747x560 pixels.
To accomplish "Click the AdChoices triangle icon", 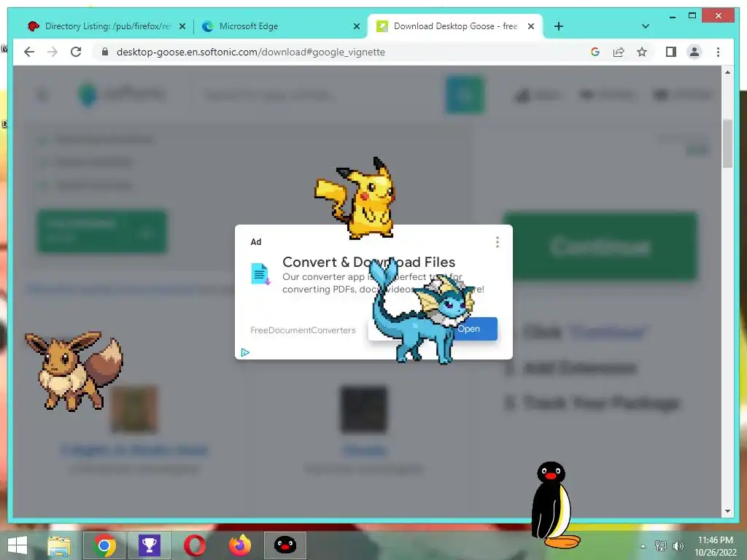I will pos(245,352).
